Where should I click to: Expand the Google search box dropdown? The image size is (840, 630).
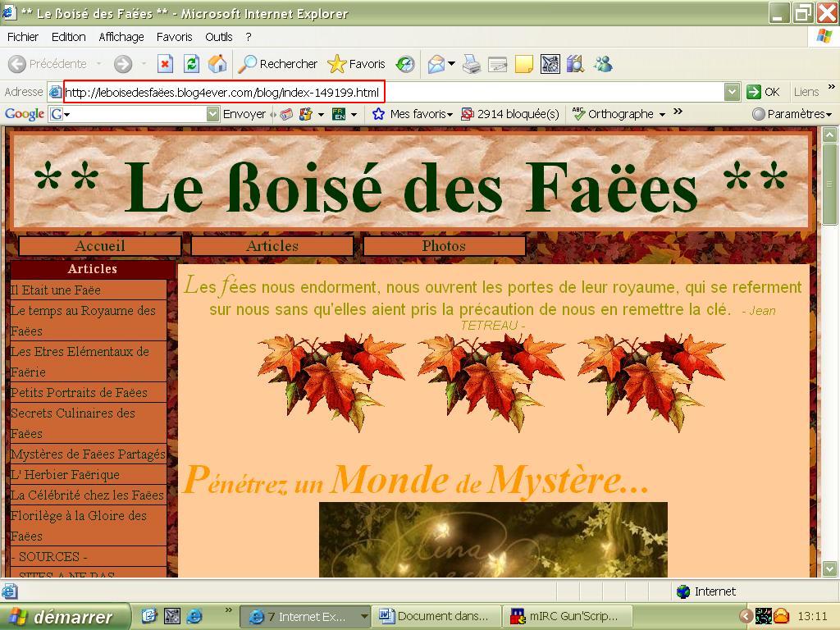click(212, 114)
